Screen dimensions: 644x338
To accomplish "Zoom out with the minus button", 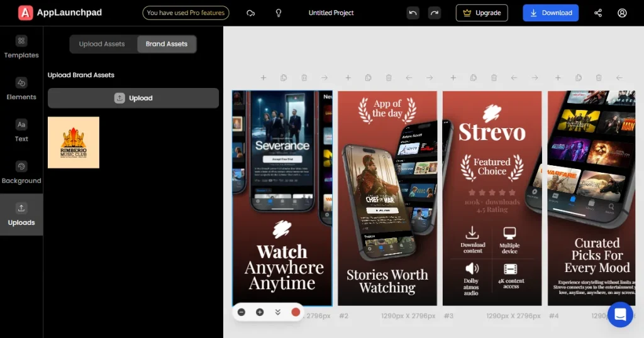I will 241,312.
